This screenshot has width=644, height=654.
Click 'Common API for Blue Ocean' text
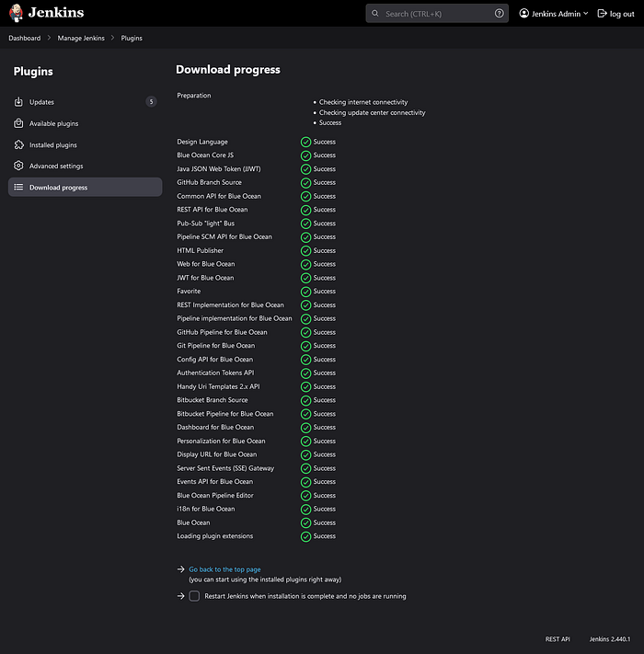click(219, 196)
